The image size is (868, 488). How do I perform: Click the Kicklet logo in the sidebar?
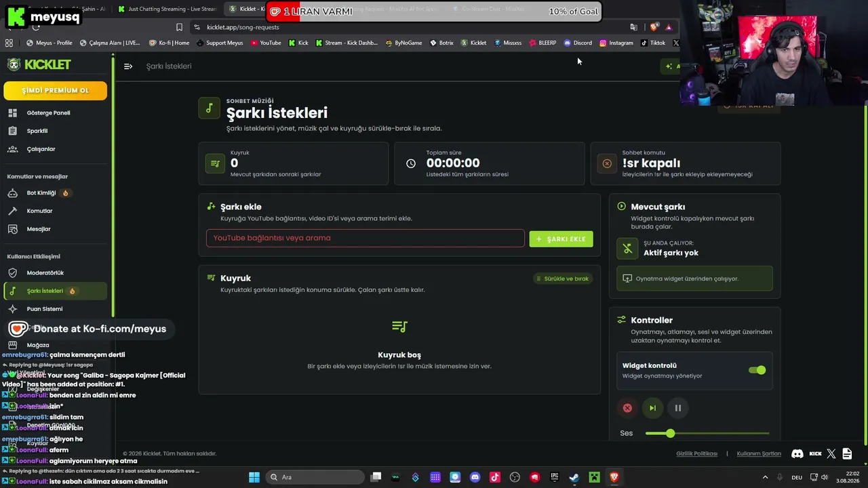click(39, 64)
